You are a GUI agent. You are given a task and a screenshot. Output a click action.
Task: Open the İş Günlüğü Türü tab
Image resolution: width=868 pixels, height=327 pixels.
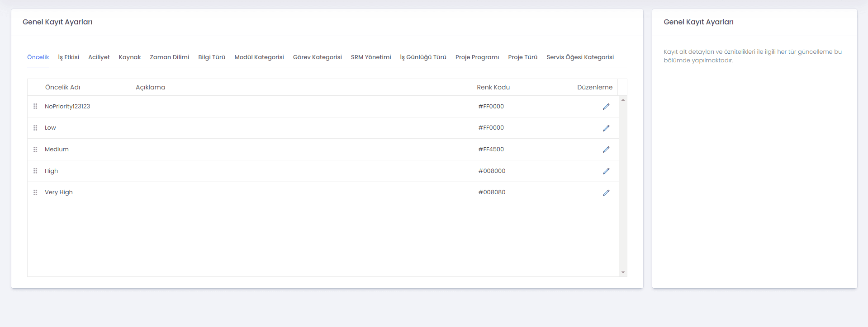coord(423,57)
